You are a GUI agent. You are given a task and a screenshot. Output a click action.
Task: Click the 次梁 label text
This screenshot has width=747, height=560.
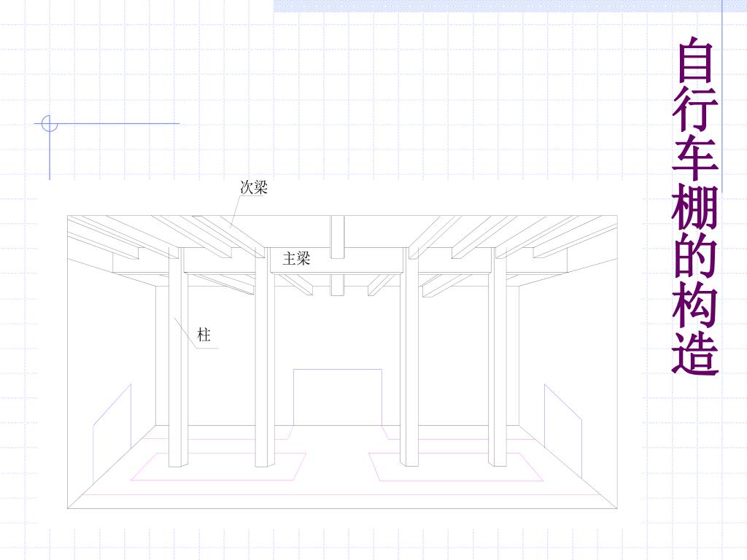tap(254, 187)
